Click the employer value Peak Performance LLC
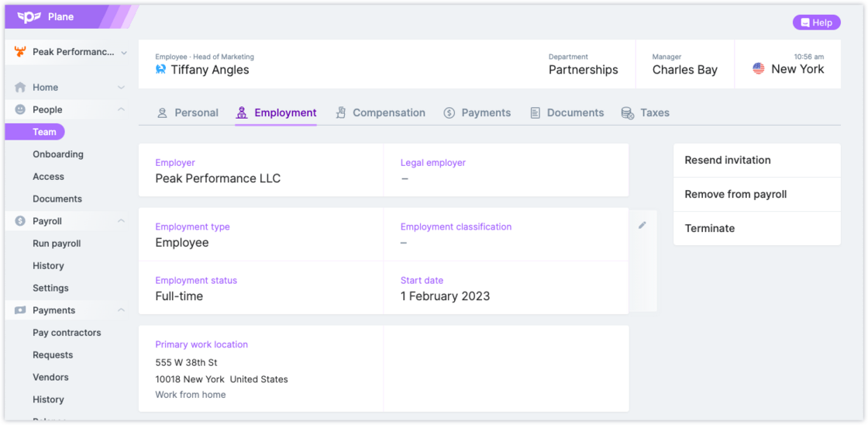Screen dimensions: 868x425 [x=218, y=179]
